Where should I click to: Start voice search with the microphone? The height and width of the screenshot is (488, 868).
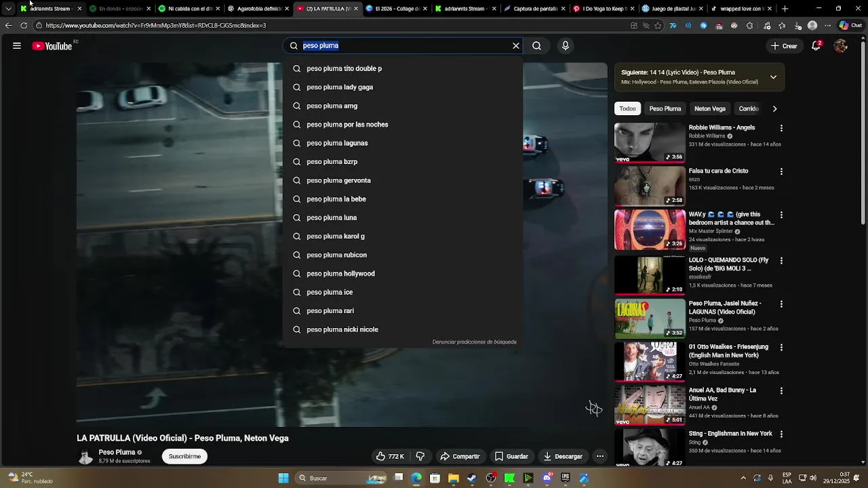(566, 45)
